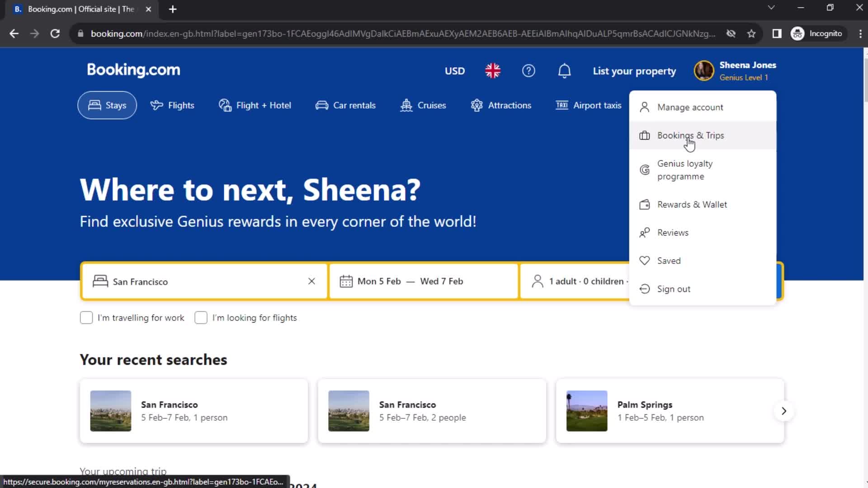Screen dimensions: 868x488
Task: Select the Reviews menu icon
Action: (x=644, y=232)
